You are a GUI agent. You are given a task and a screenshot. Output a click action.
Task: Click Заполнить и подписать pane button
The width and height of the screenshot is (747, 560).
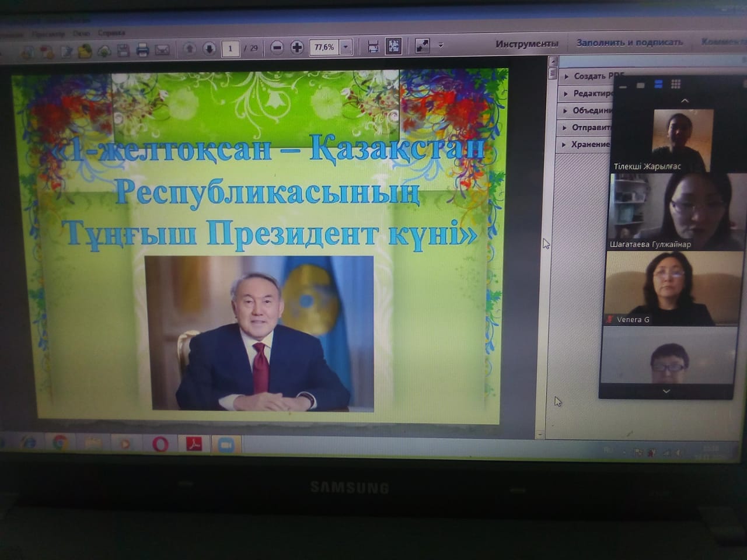[x=629, y=43]
